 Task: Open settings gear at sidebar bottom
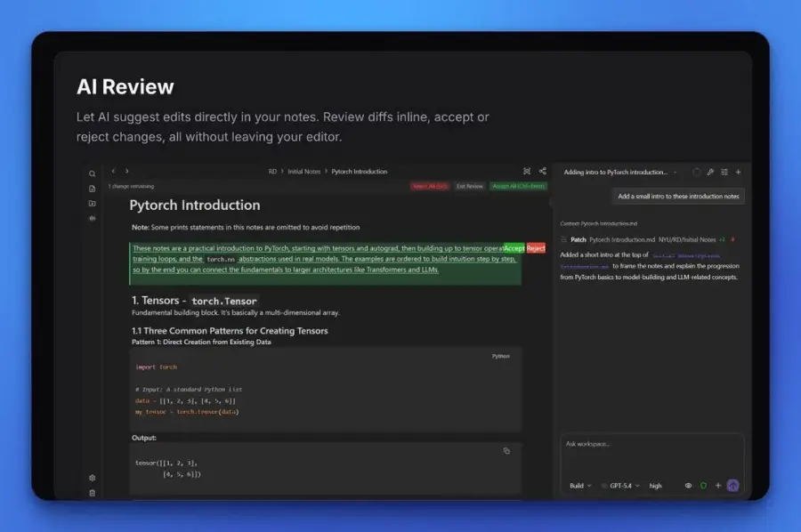92,478
